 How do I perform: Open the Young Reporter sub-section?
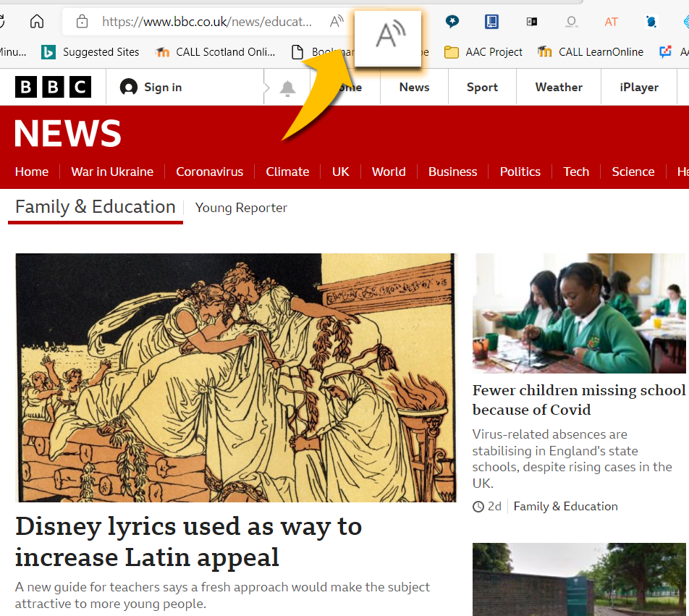click(241, 207)
